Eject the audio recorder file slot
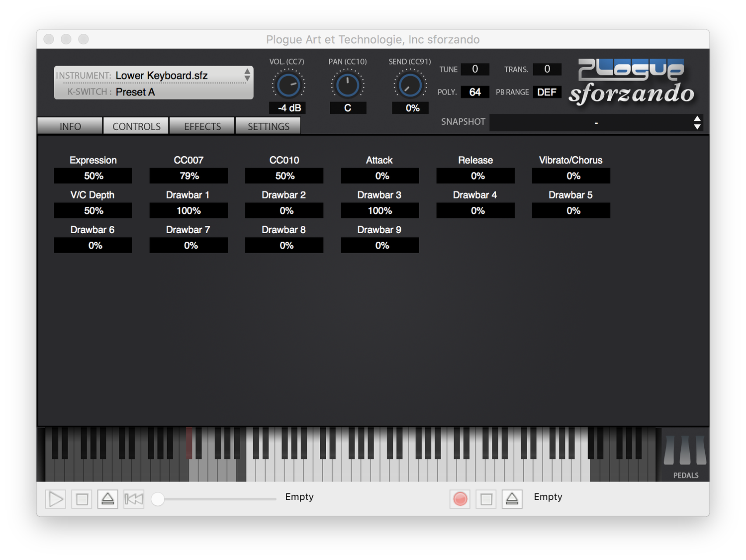The width and height of the screenshot is (746, 560). point(512,499)
